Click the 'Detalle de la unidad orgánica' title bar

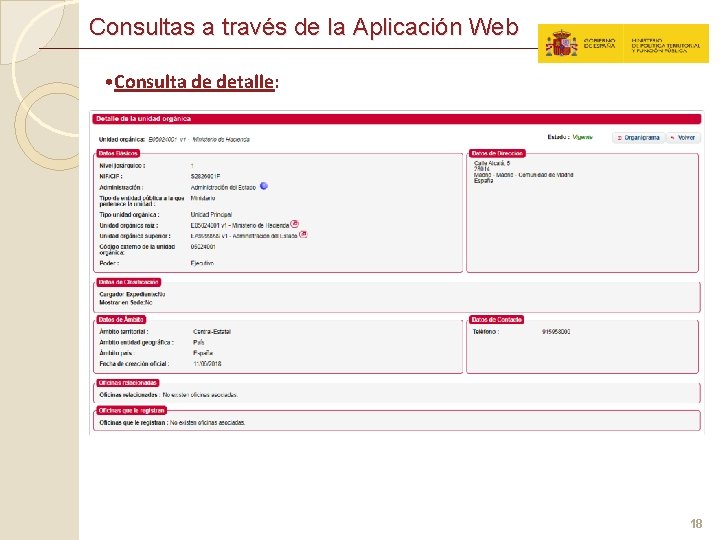(397, 119)
